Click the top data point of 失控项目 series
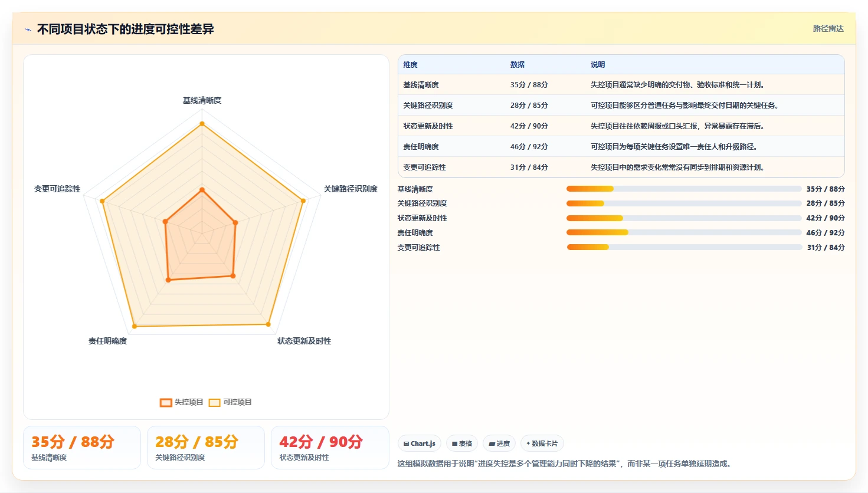Screen dimensions: 868x493 point(202,190)
